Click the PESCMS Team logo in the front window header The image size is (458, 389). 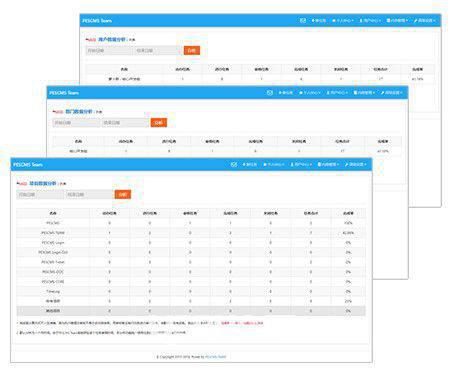tap(28, 165)
